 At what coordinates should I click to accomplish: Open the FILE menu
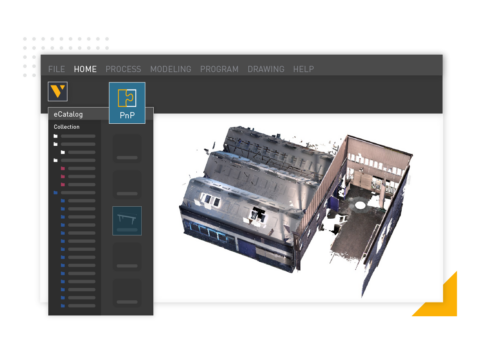(x=56, y=69)
